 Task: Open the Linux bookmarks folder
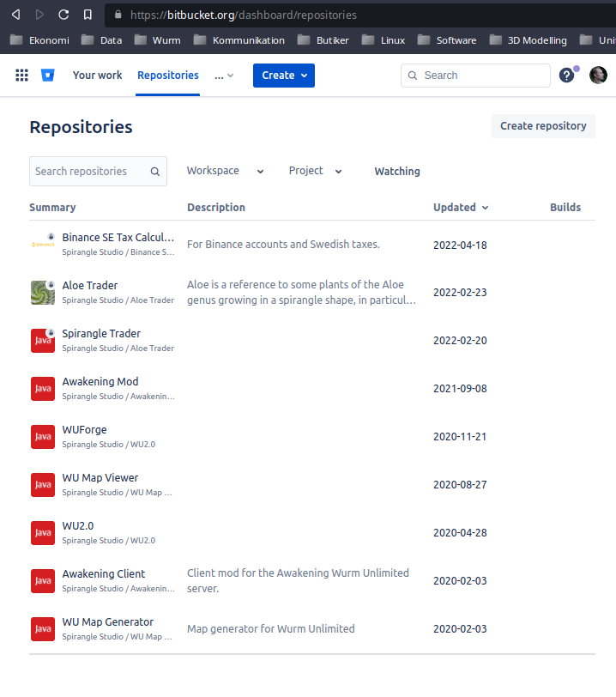click(383, 40)
